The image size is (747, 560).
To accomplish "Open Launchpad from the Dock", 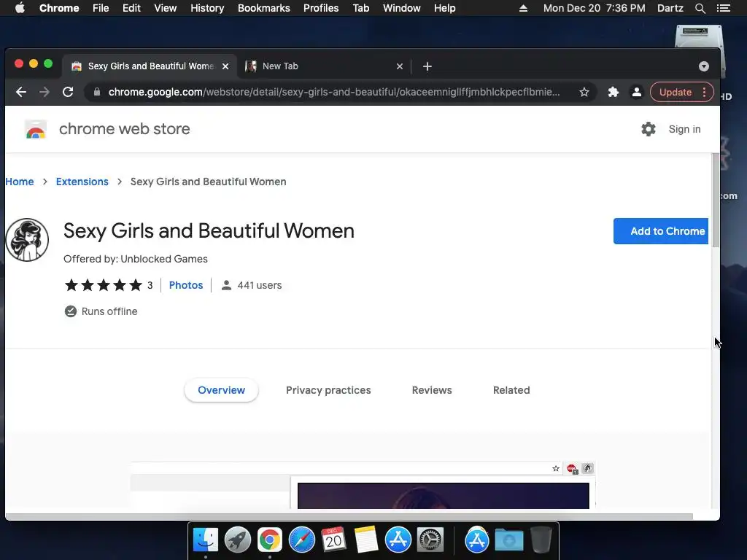I will (x=238, y=540).
